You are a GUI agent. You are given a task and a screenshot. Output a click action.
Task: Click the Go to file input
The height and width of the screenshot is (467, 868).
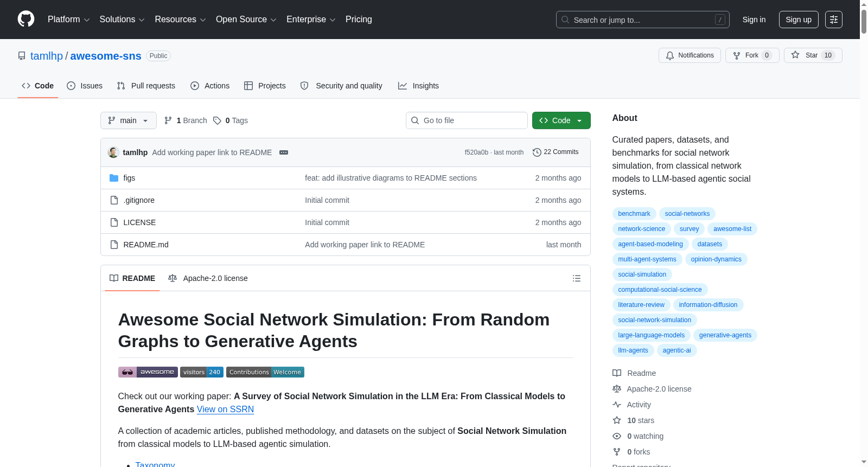coord(467,120)
